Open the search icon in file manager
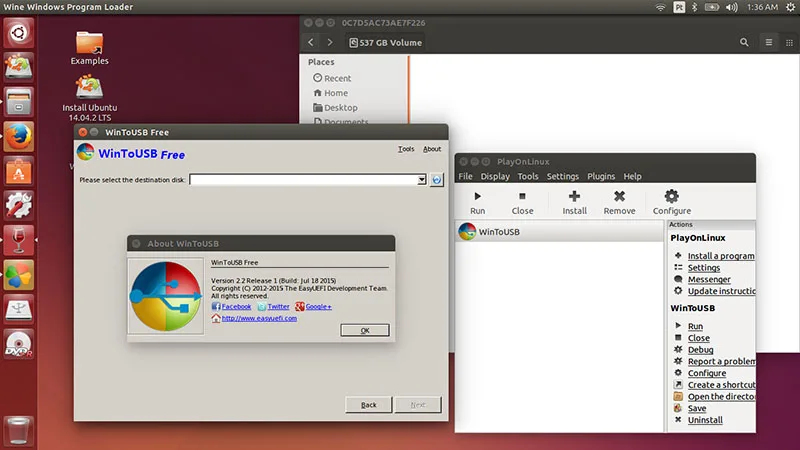Screen dimensions: 800x450 744,43
